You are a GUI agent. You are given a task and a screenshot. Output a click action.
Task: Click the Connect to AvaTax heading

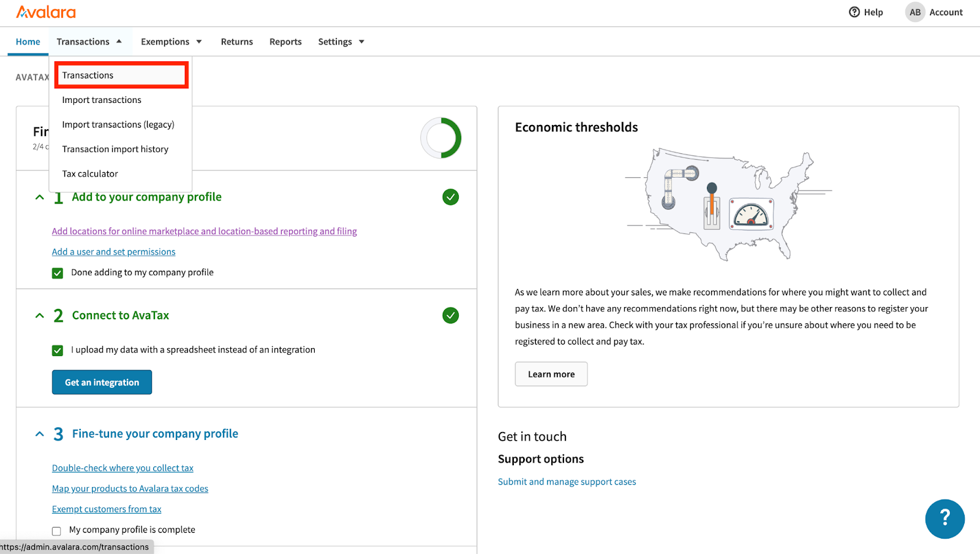pyautogui.click(x=121, y=316)
